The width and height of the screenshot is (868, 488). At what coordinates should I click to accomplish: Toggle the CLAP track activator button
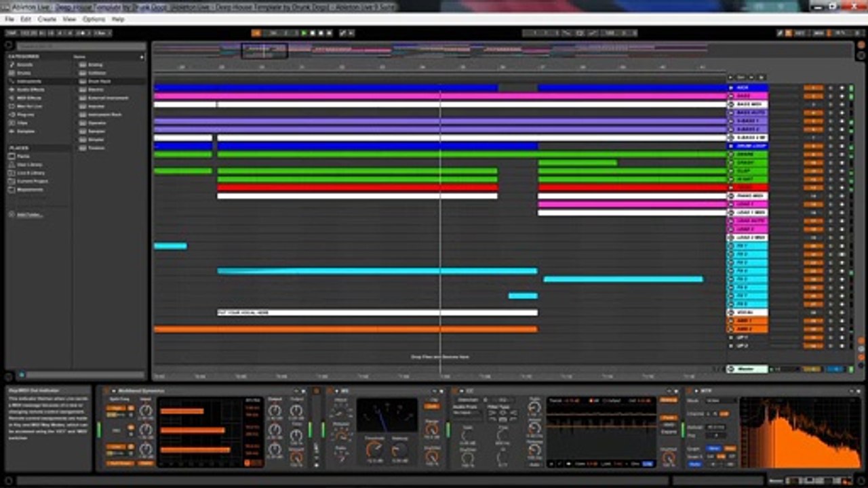pyautogui.click(x=813, y=171)
